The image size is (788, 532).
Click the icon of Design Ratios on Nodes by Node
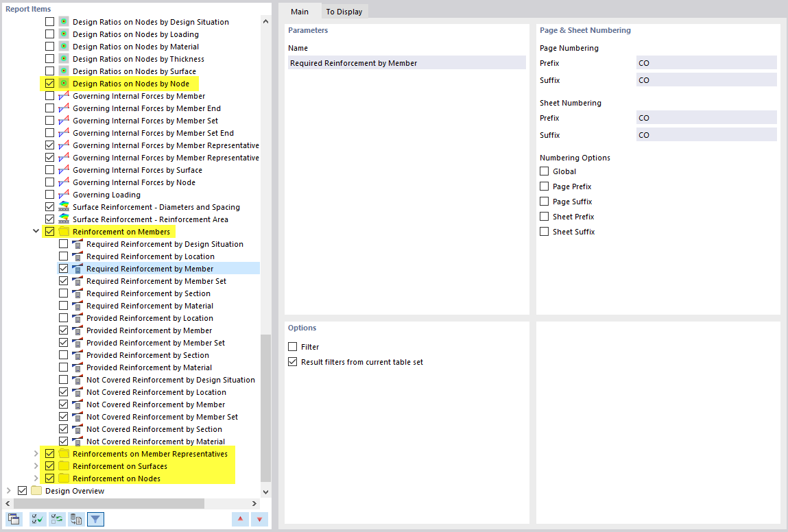point(64,84)
